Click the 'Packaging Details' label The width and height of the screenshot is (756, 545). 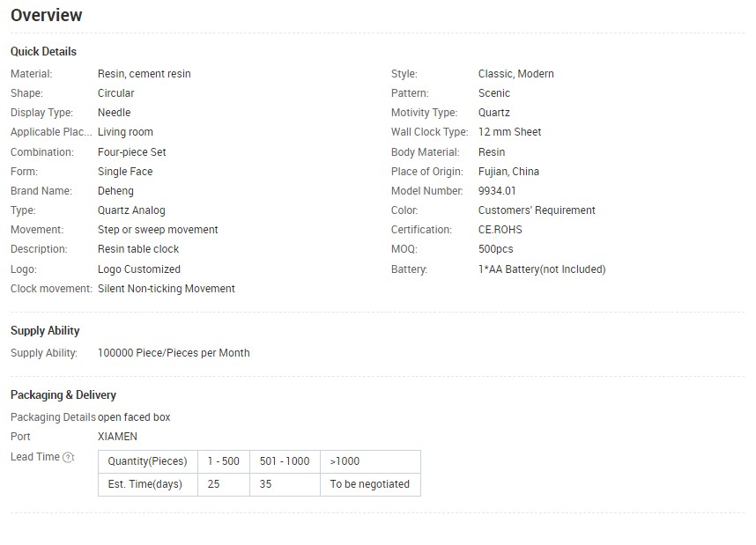click(53, 417)
